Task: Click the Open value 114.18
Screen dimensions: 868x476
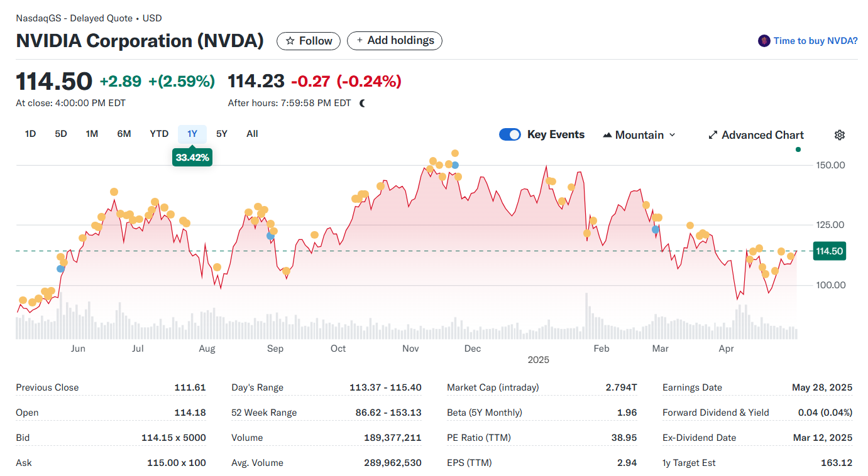Action: point(190,413)
